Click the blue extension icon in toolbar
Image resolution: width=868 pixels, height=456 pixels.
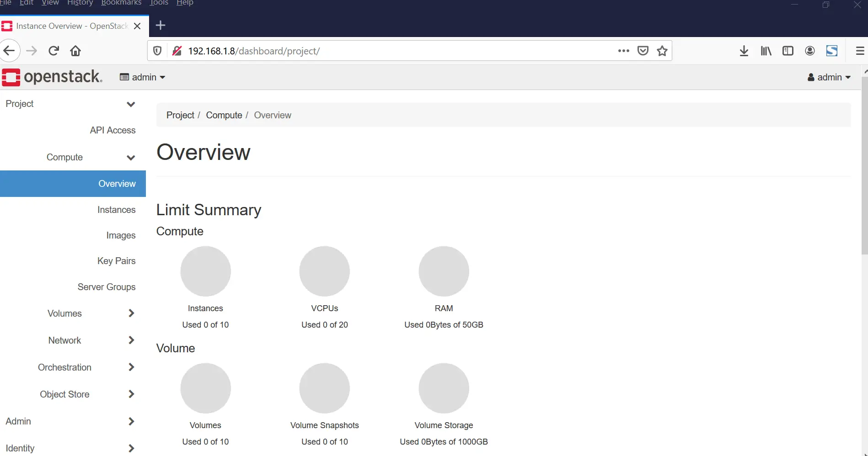pyautogui.click(x=832, y=51)
